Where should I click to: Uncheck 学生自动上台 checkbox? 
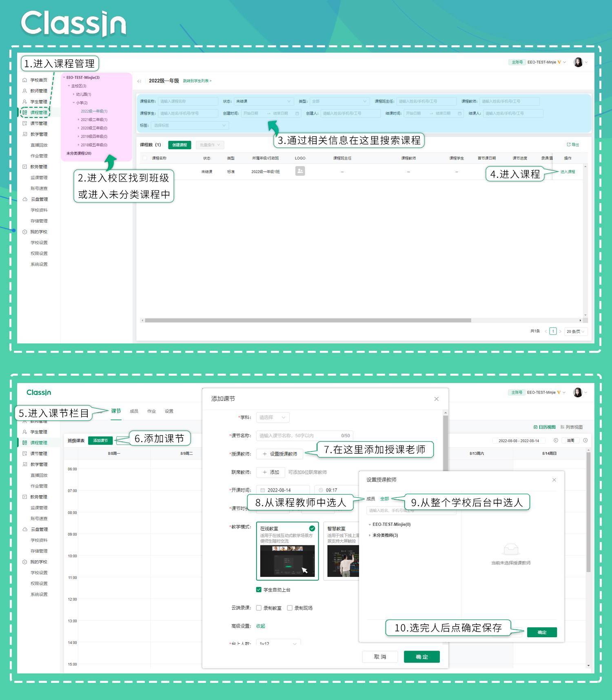[x=259, y=589]
